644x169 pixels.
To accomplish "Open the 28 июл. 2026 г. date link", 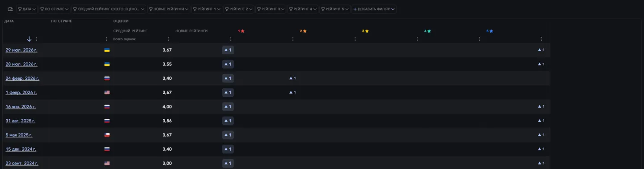I will coord(21,64).
